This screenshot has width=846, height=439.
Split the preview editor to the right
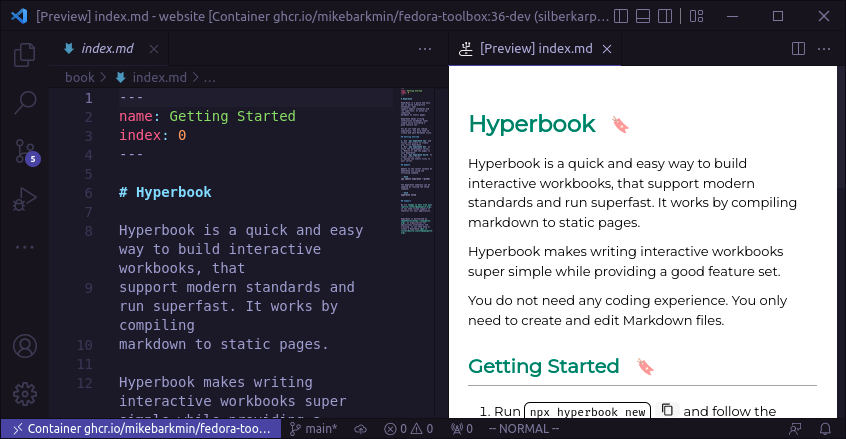point(798,49)
